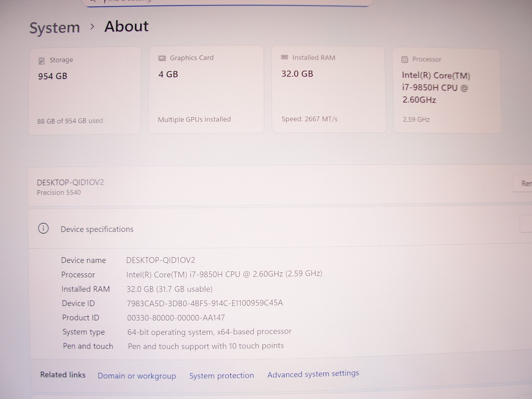Select DESKTOP-QID1OV2 heading above Precision 5540
This screenshot has height=399, width=532.
click(x=70, y=183)
